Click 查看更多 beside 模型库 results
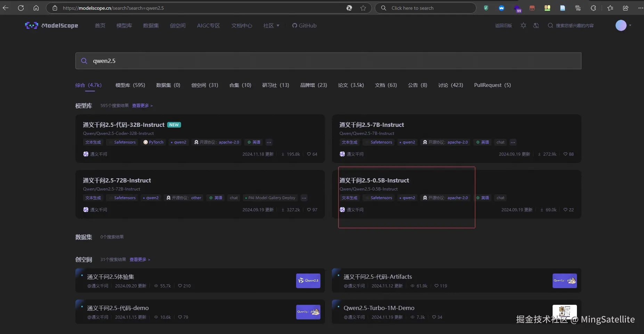Viewport: 644px width, 334px height. pos(142,106)
